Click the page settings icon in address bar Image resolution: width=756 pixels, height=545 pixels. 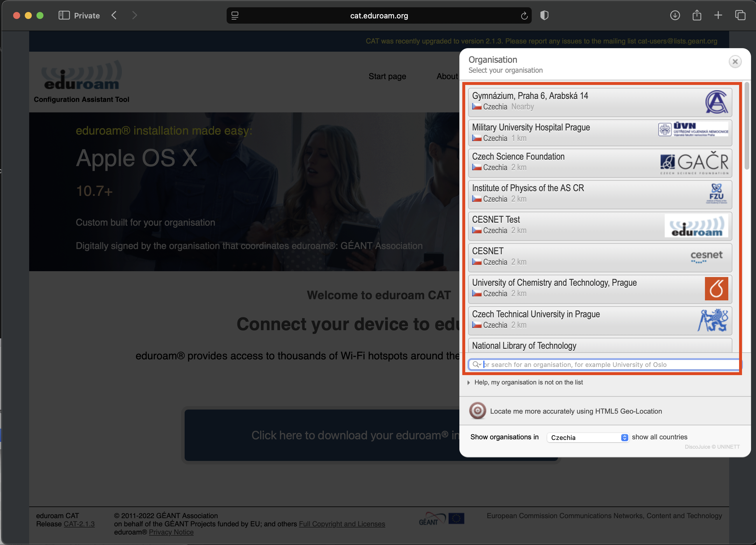coord(235,16)
